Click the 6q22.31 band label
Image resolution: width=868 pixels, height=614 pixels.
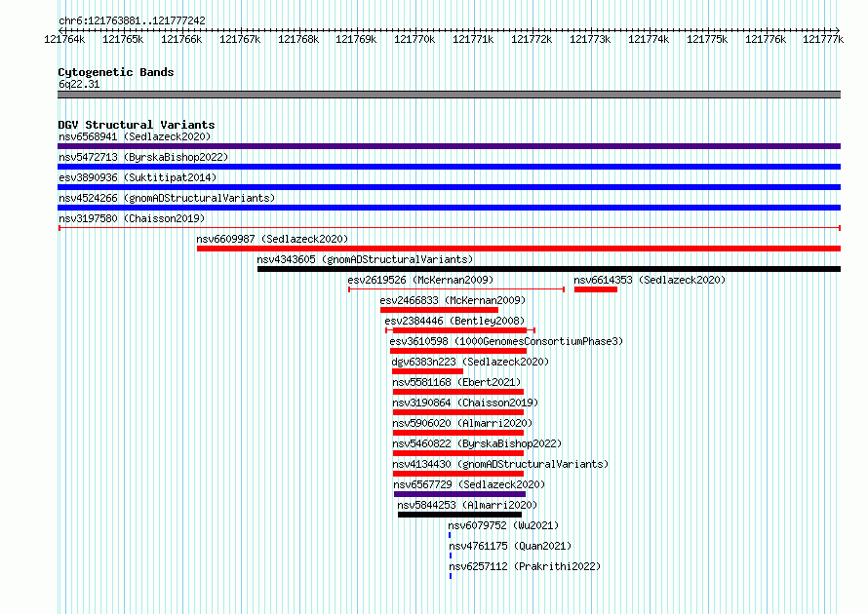pyautogui.click(x=79, y=84)
